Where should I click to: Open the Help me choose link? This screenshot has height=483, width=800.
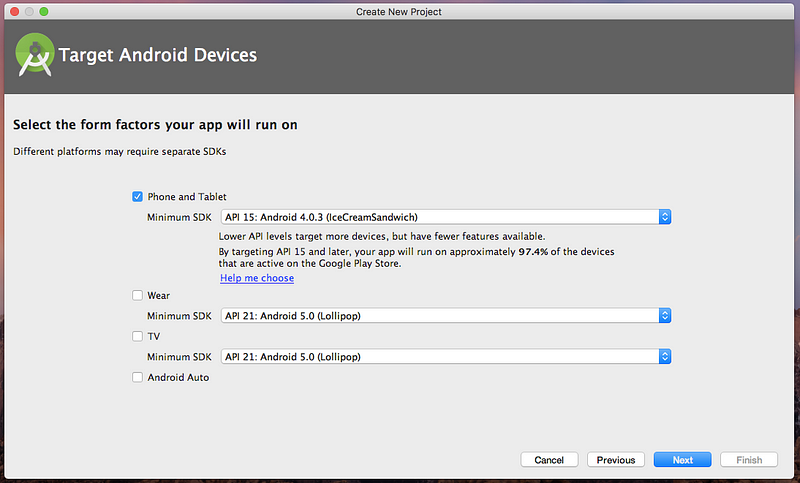point(257,278)
